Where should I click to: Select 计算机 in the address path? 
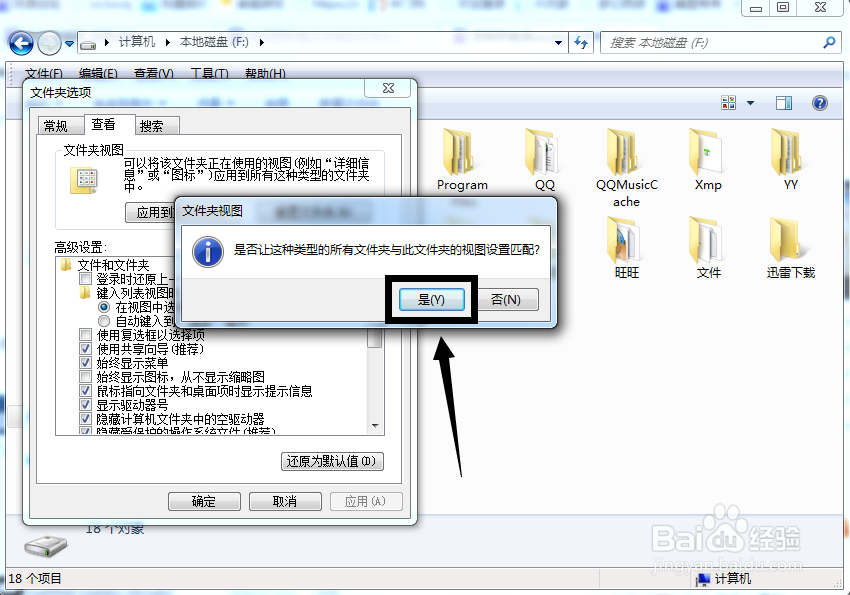coord(137,42)
